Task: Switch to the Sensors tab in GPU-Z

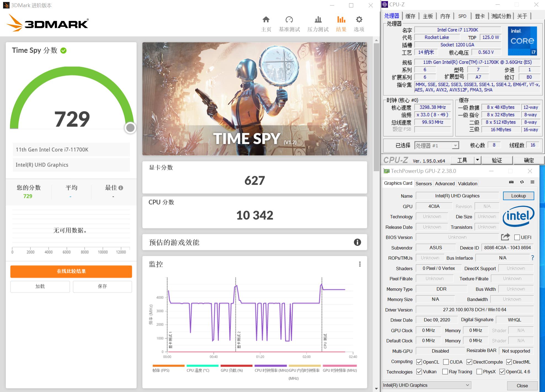Action: click(424, 183)
